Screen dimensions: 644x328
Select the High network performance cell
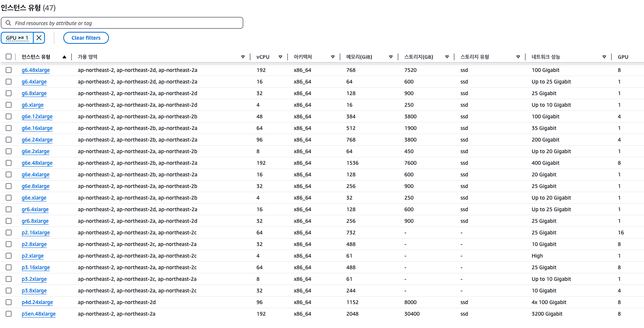537,256
